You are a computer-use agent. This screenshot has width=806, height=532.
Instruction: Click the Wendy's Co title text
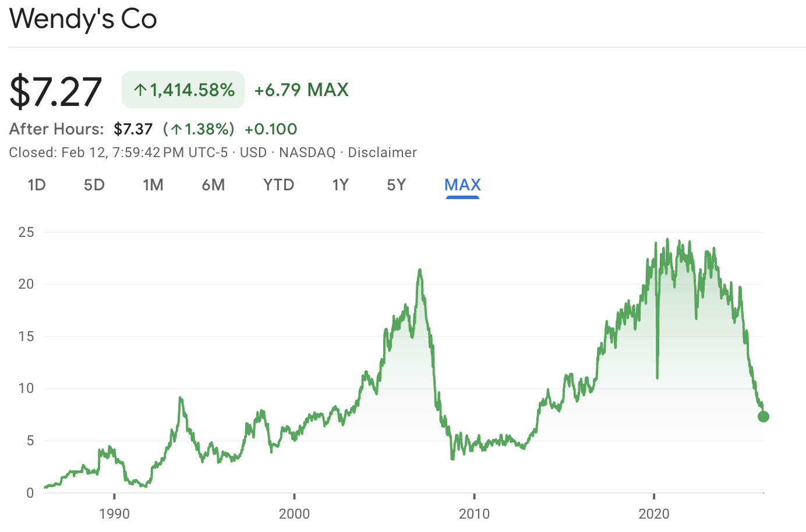point(83,19)
